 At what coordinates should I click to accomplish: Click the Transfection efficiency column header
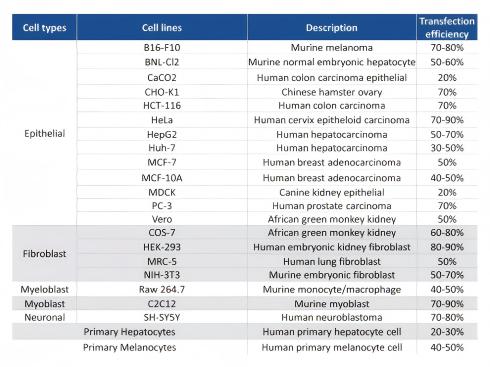coord(447,27)
